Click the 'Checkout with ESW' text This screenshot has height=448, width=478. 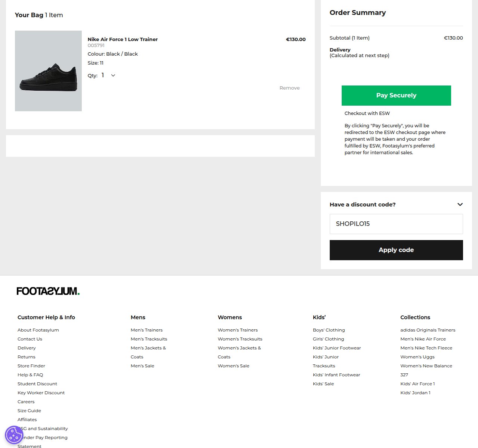[367, 113]
